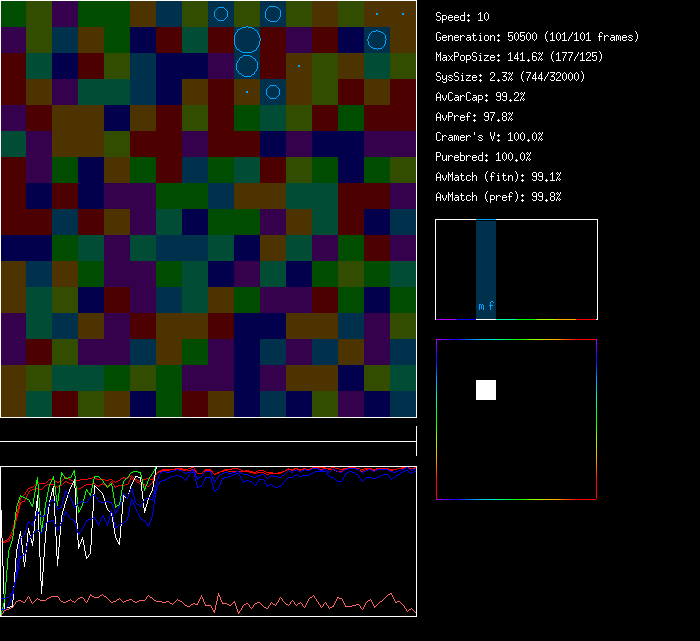Click the circle nearest the grid's right edge
Image resolution: width=700 pixels, height=641 pixels.
click(x=377, y=40)
